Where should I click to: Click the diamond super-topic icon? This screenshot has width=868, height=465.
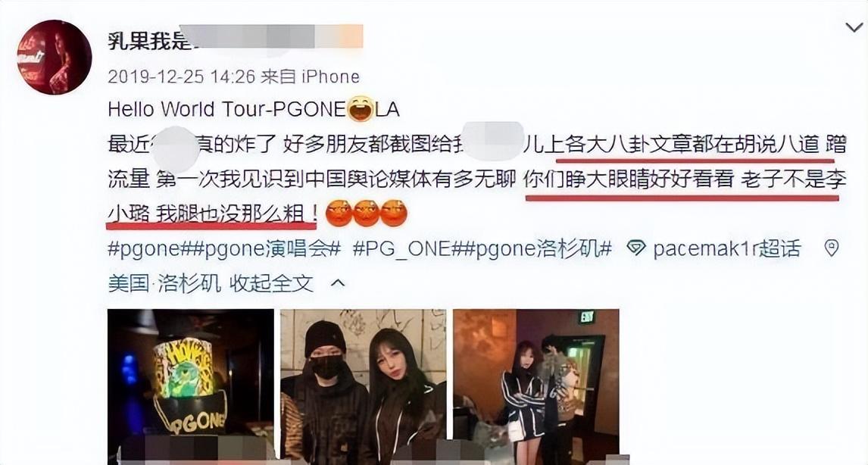pos(636,248)
